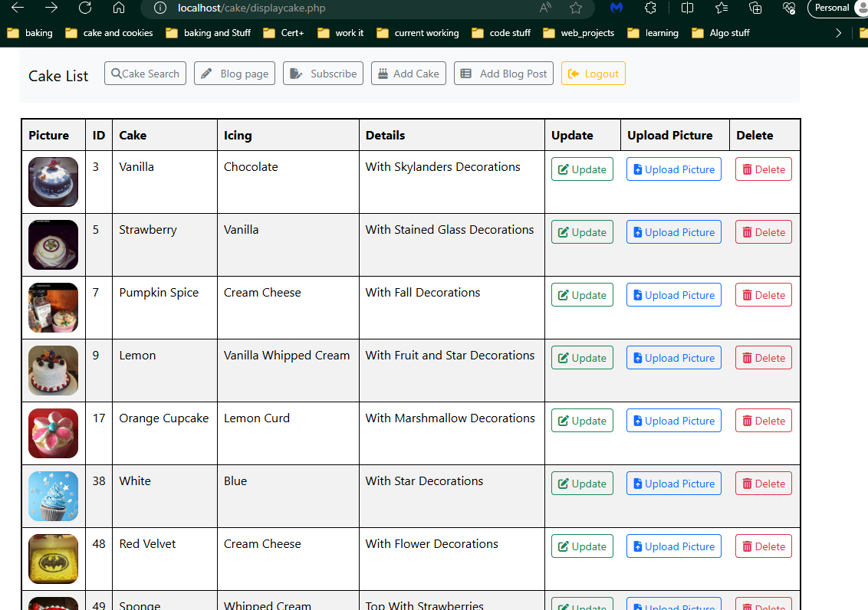
Task: Expand the bookmarks overflow chevron
Action: [838, 33]
